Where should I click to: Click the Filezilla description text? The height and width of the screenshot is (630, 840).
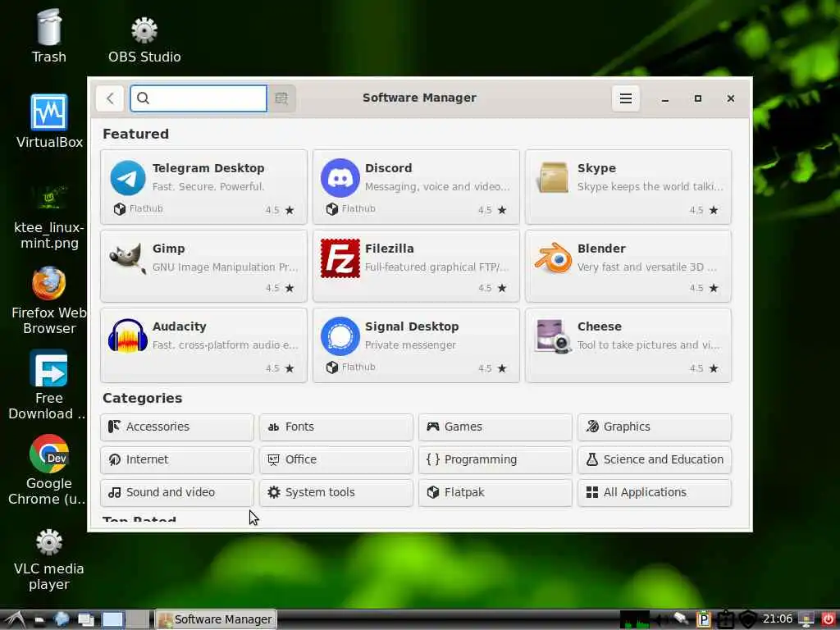coord(437,267)
